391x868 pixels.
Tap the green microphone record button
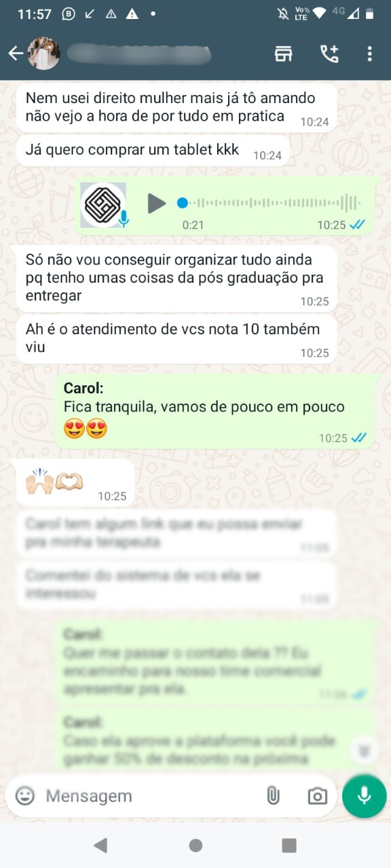[x=365, y=795]
